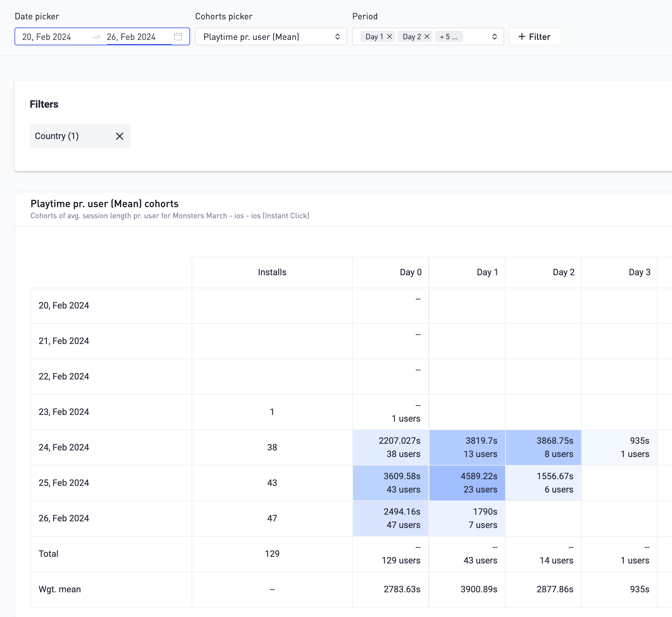
Task: Open the calendar icon in date picker
Action: pos(178,36)
